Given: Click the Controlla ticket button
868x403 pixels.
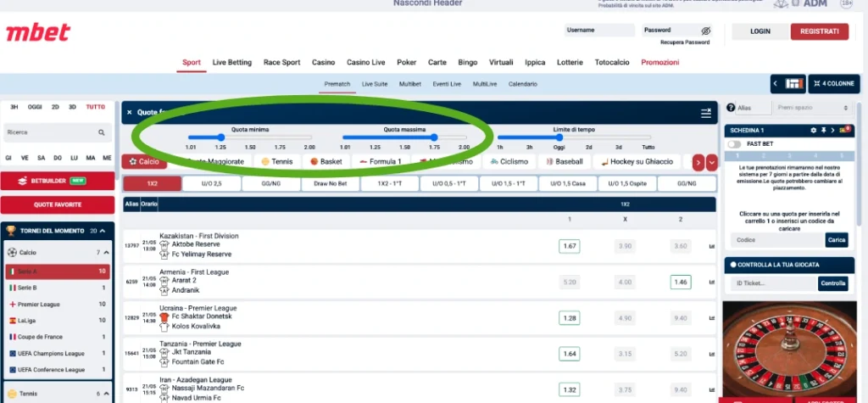Looking at the screenshot, I should coord(832,283).
